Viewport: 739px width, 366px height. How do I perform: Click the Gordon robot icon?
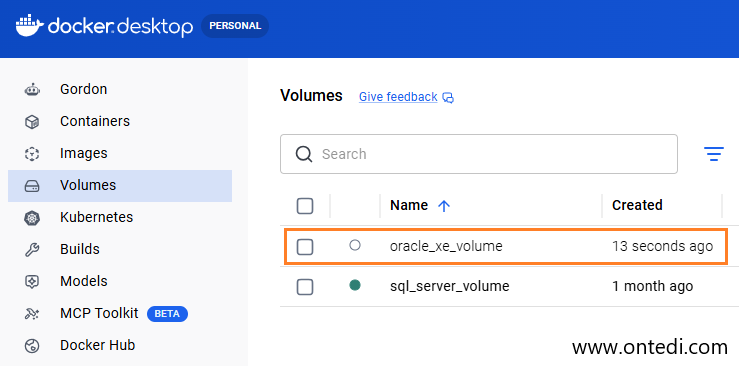32,89
